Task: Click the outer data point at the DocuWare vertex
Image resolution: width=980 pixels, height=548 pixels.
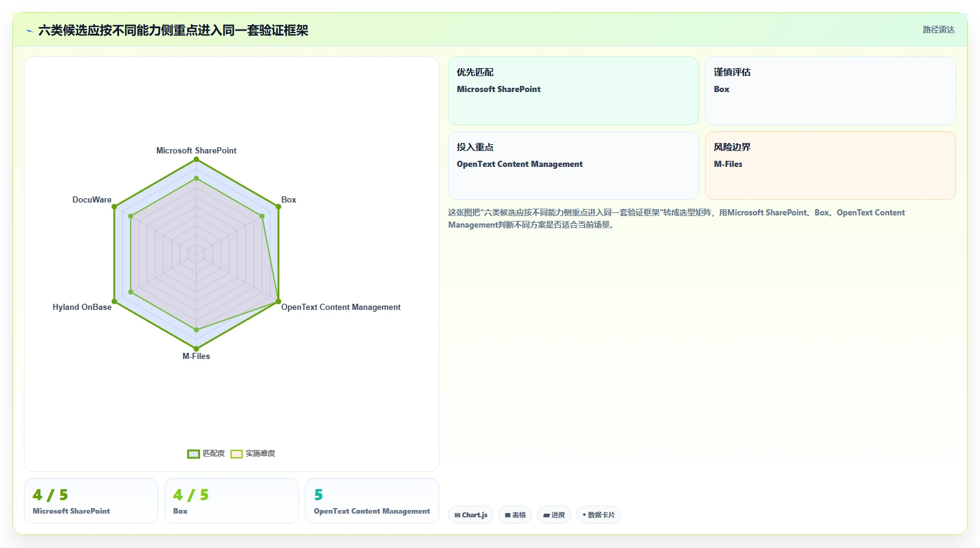Action: pyautogui.click(x=114, y=207)
